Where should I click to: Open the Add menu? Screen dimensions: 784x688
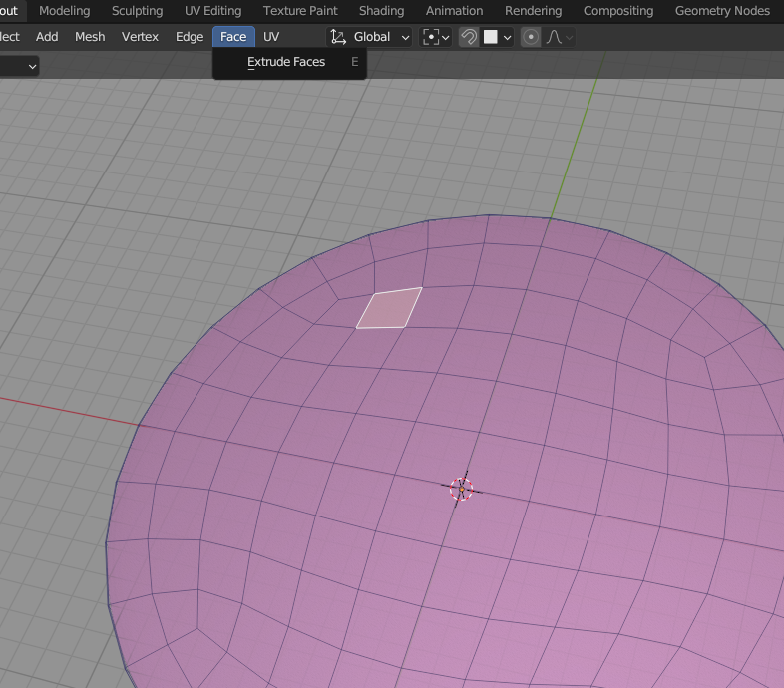point(47,37)
